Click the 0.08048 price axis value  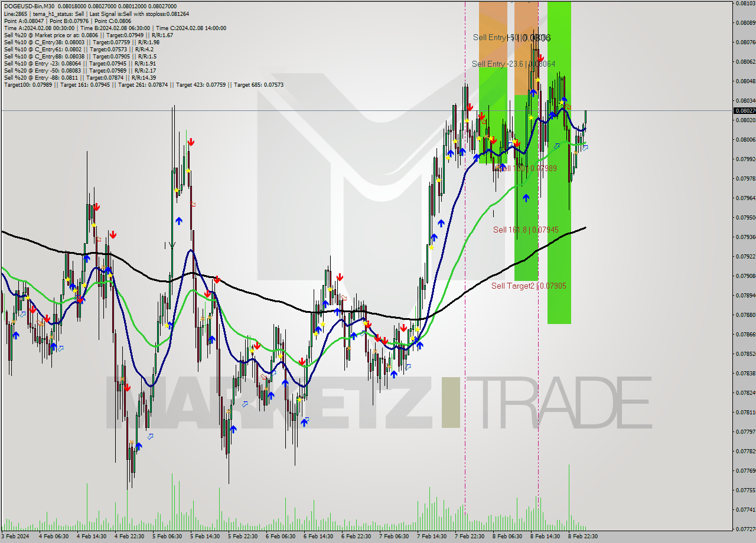[745, 81]
